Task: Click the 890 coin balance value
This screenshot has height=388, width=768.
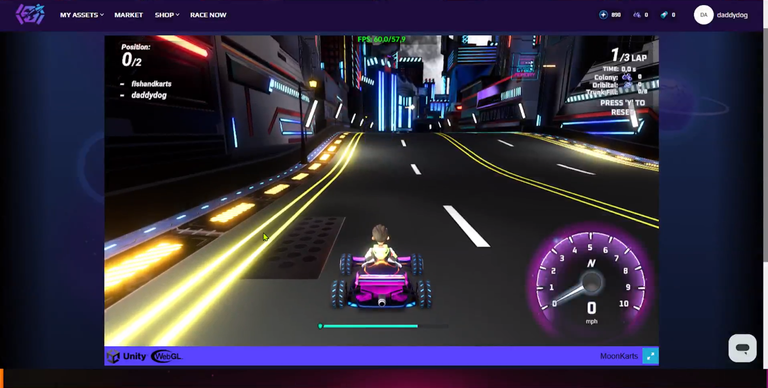Action: click(x=616, y=15)
